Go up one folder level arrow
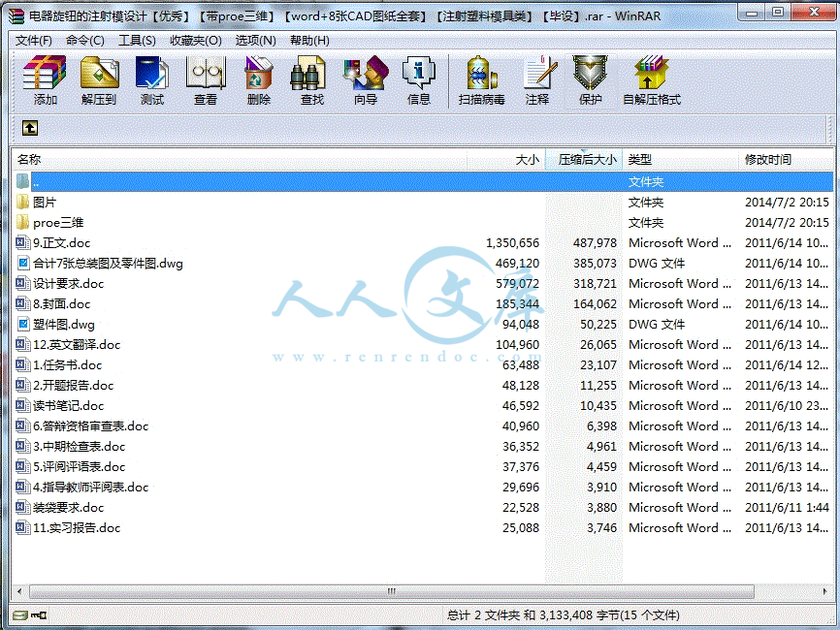The height and width of the screenshot is (630, 840). pyautogui.click(x=30, y=128)
